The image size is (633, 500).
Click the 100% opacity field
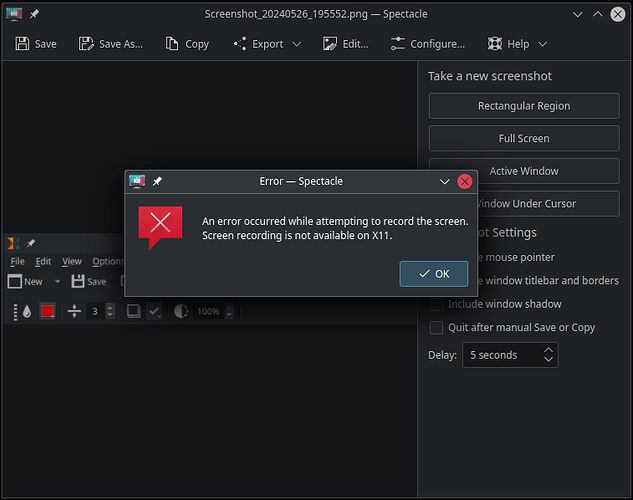(x=208, y=311)
